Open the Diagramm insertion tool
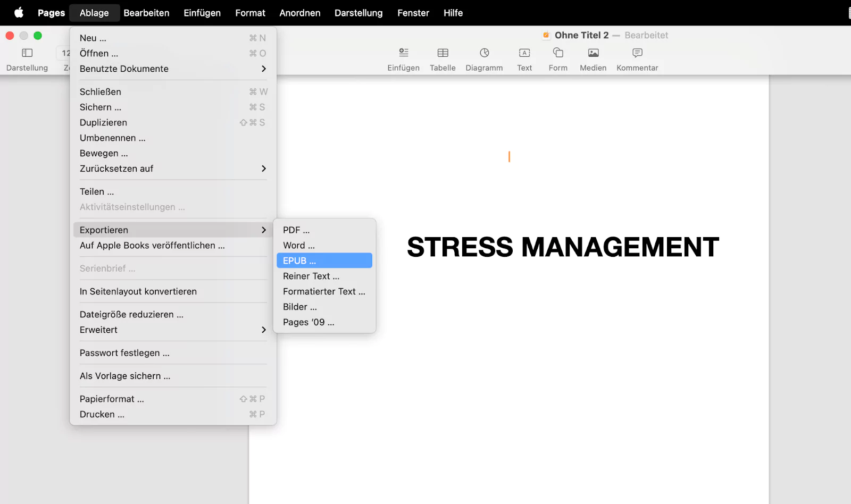The width and height of the screenshot is (851, 504). (483, 58)
